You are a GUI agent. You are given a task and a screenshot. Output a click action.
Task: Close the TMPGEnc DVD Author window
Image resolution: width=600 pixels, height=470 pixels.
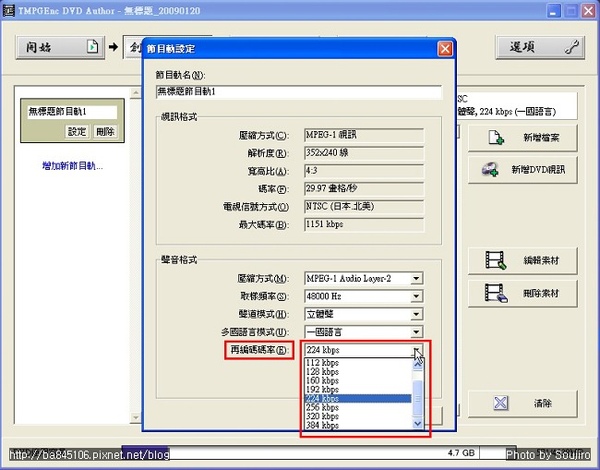[588, 11]
